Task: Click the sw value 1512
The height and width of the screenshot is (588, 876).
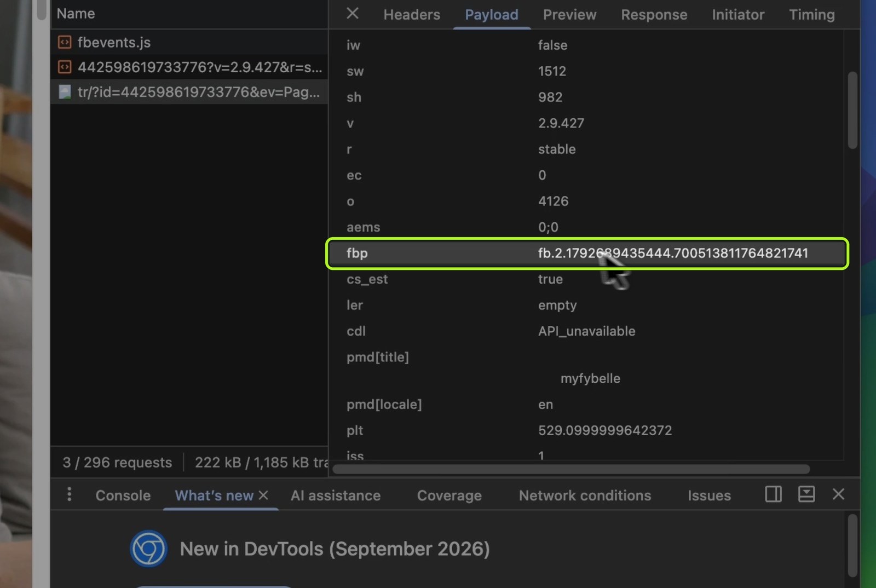Action: click(552, 71)
